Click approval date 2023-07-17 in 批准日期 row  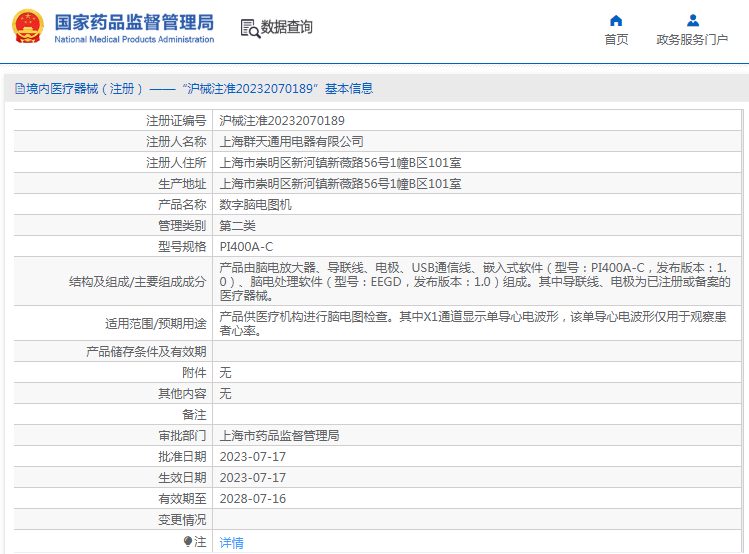tap(253, 457)
